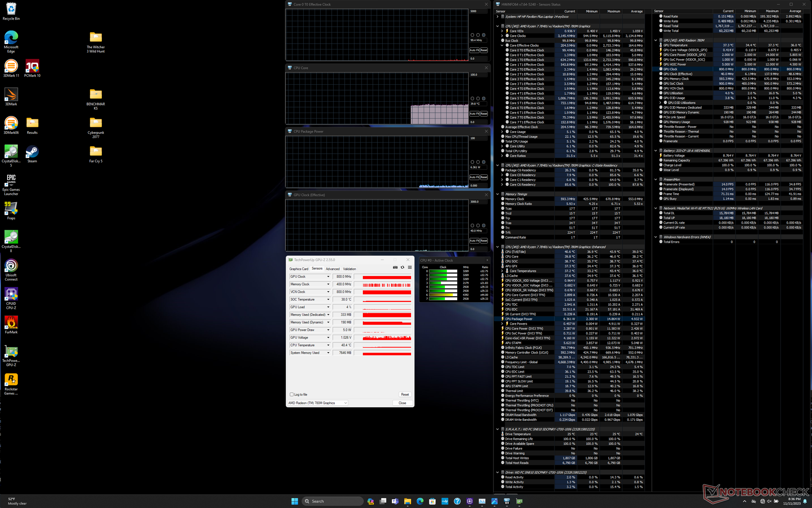Toggle first option circle in GPU Clock Effective graph
Screen dimensions: 812x508
pyautogui.click(x=472, y=226)
